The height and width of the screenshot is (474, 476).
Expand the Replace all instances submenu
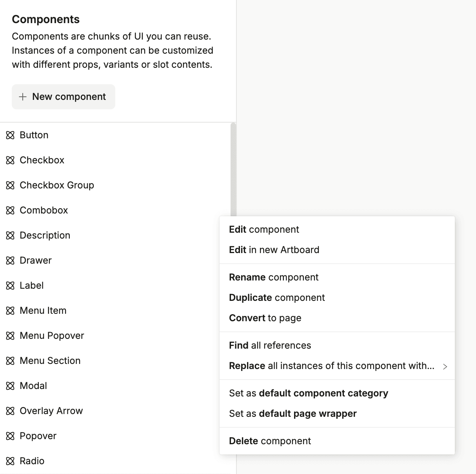pos(445,366)
